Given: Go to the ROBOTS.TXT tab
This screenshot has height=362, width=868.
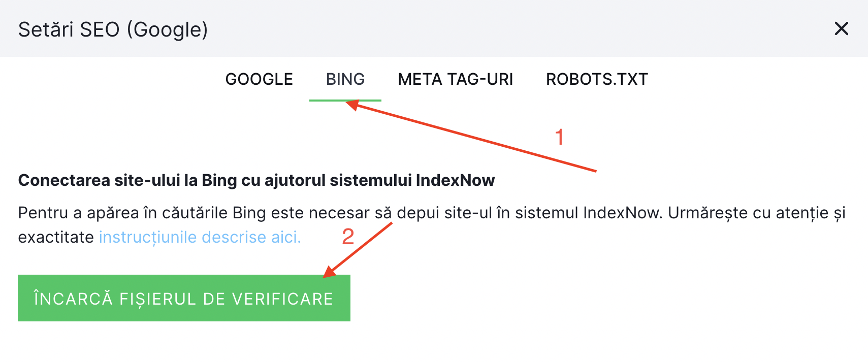Looking at the screenshot, I should tap(597, 79).
